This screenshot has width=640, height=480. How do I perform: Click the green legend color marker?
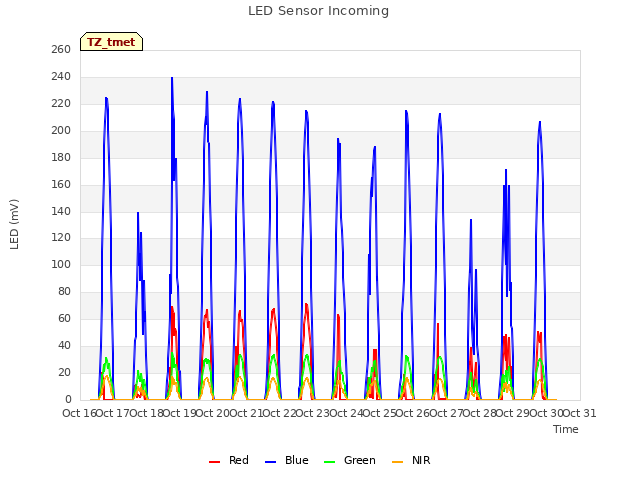click(x=329, y=462)
